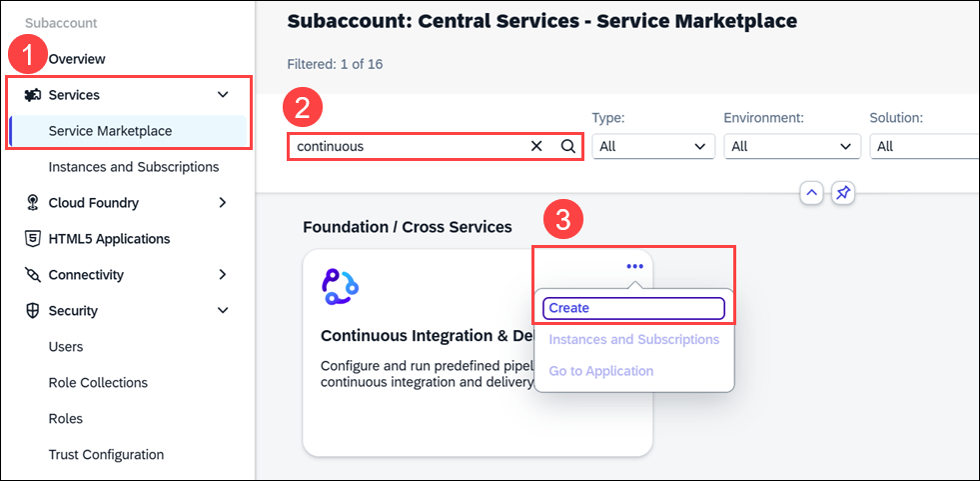Open the Type filter dropdown
The image size is (980, 481).
[653, 146]
